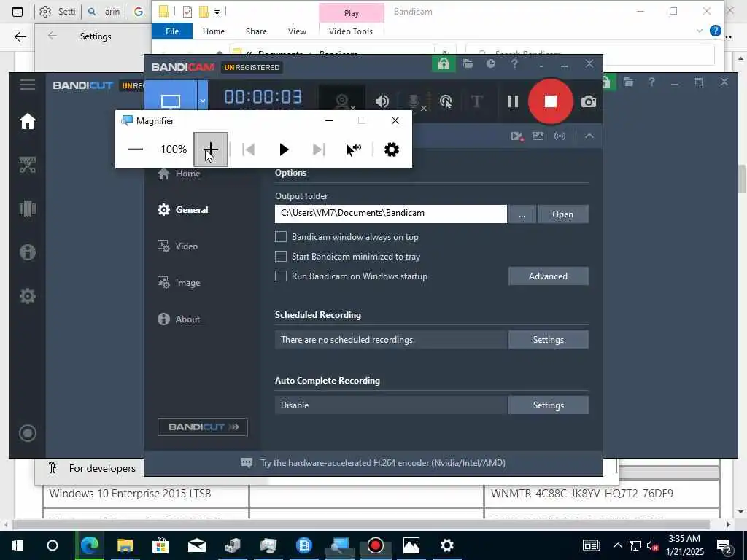Image resolution: width=747 pixels, height=560 pixels.
Task: Click the speaker sound icon in Bandicam
Action: 382,101
